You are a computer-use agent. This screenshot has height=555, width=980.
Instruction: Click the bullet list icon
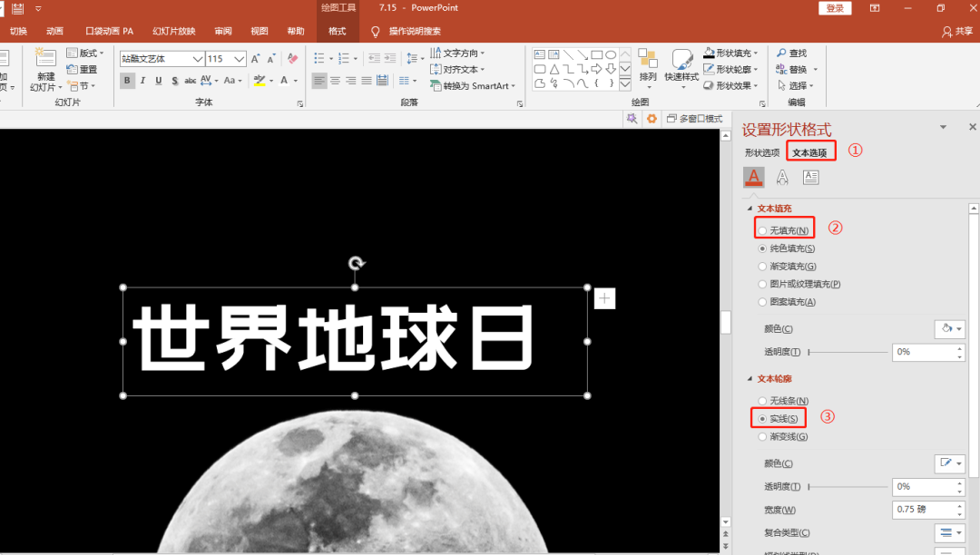(x=318, y=59)
